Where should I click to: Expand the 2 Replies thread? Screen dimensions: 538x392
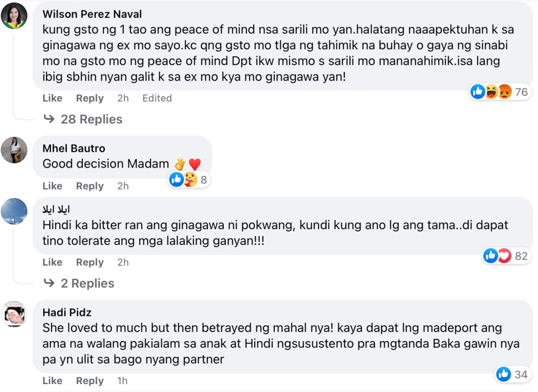pyautogui.click(x=87, y=283)
